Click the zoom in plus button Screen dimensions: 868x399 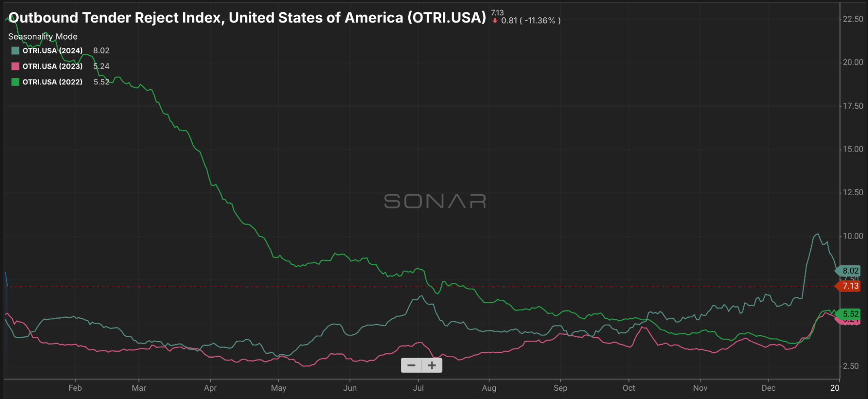click(x=432, y=366)
